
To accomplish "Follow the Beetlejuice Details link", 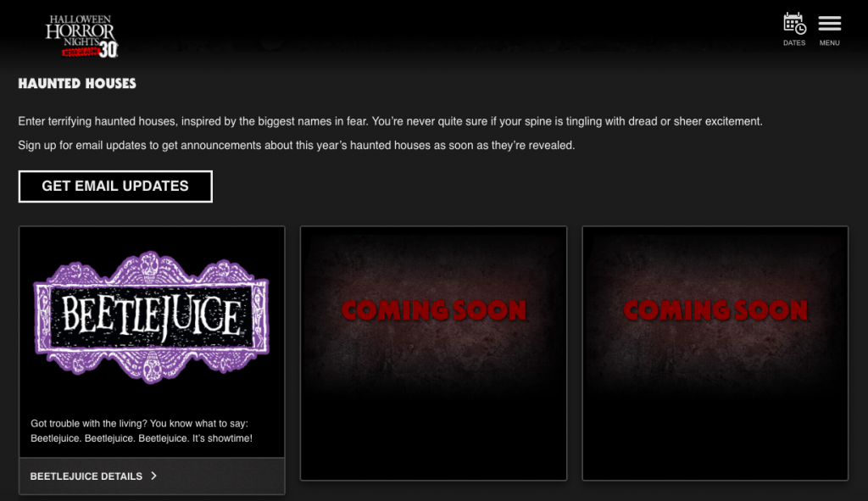I will [86, 476].
